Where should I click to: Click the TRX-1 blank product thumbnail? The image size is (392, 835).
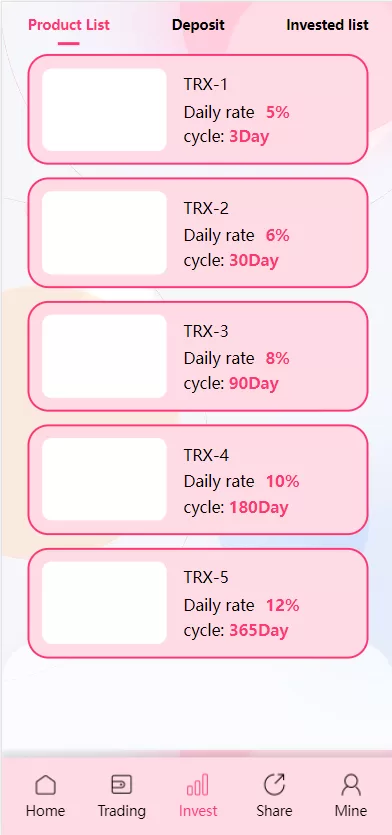coord(104,110)
